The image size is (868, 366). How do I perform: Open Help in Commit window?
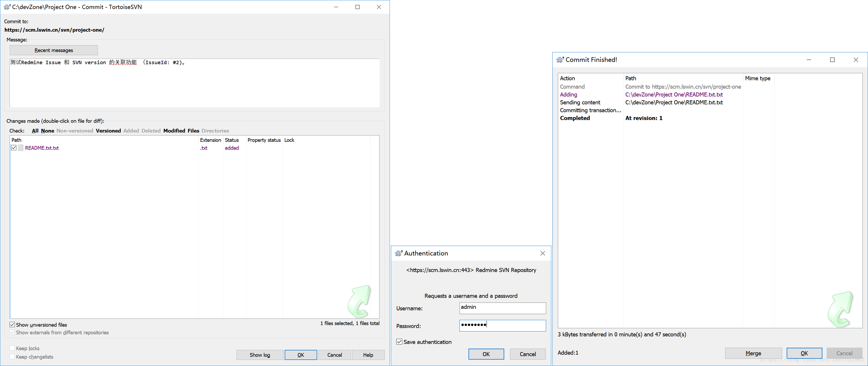pyautogui.click(x=368, y=355)
